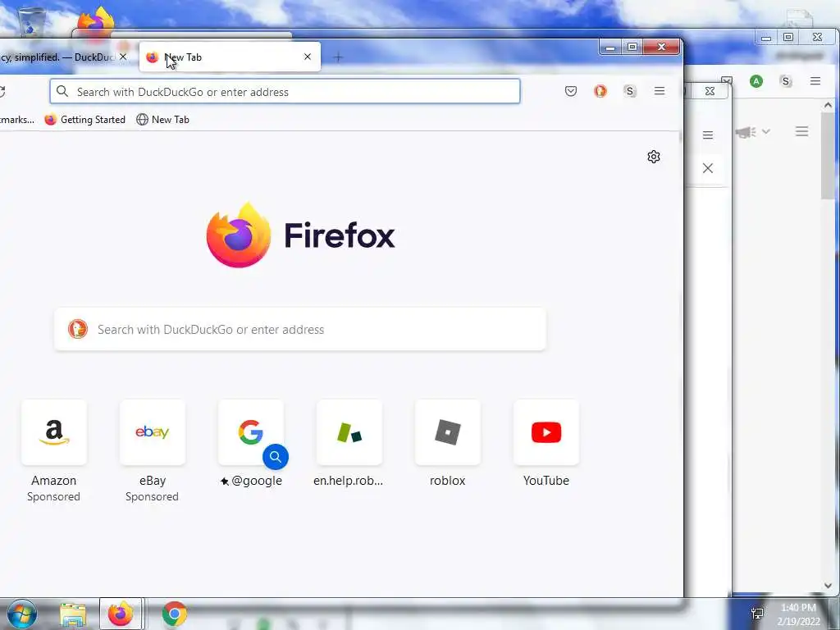Open the Windows Start menu orb
The width and height of the screenshot is (840, 630).
22,614
